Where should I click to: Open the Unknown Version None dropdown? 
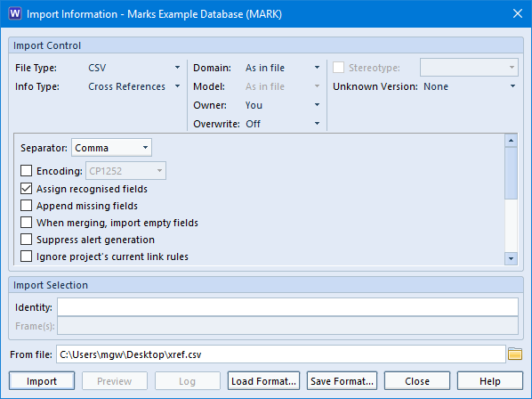470,86
